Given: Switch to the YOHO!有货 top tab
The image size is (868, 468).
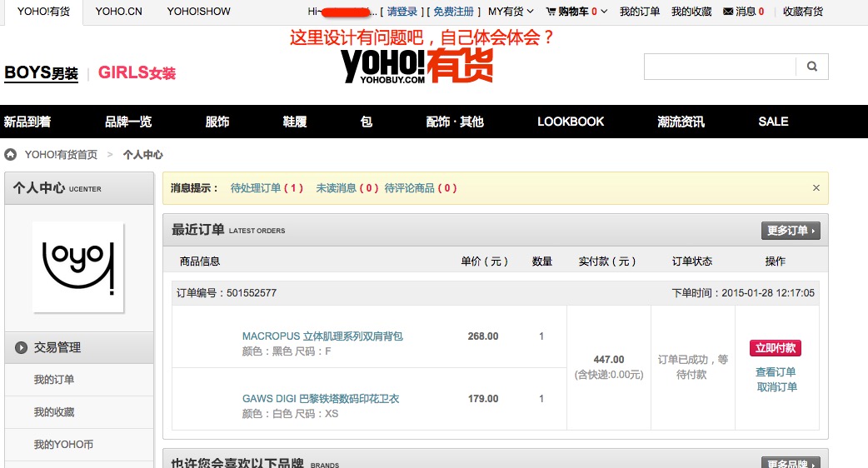Looking at the screenshot, I should coord(43,12).
